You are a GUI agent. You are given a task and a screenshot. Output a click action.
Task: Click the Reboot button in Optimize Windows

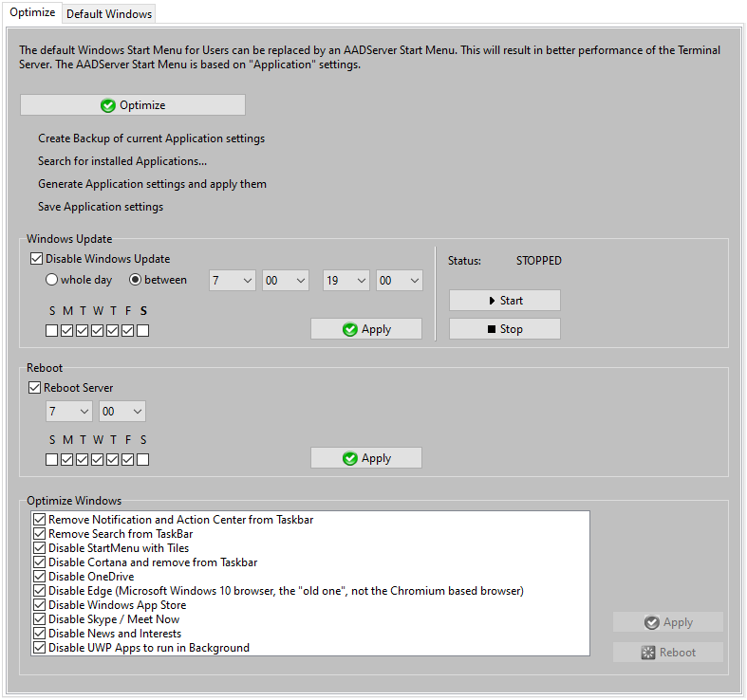667,653
